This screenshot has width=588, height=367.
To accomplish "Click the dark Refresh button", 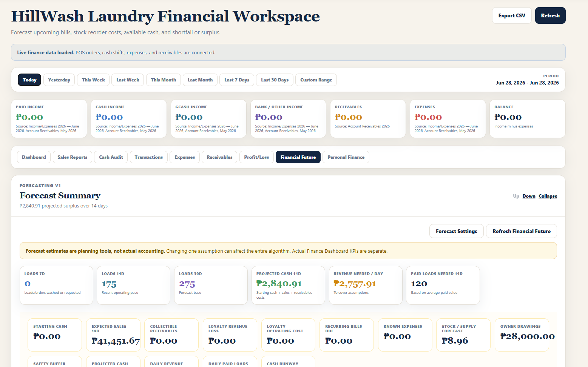I will click(550, 15).
